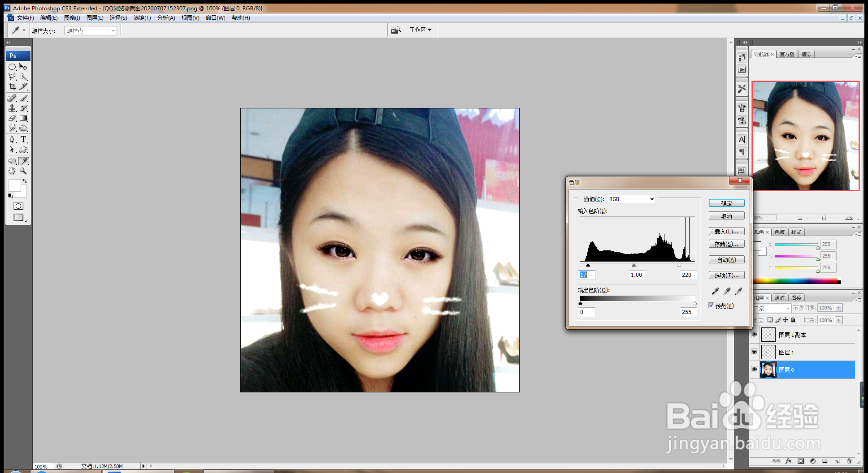Hide the 图层 1 layer
Viewport: 868px width, 473px height.
754,352
